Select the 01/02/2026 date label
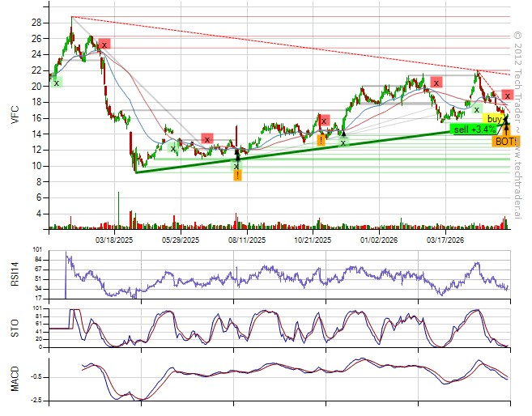The image size is (532, 416). click(379, 240)
